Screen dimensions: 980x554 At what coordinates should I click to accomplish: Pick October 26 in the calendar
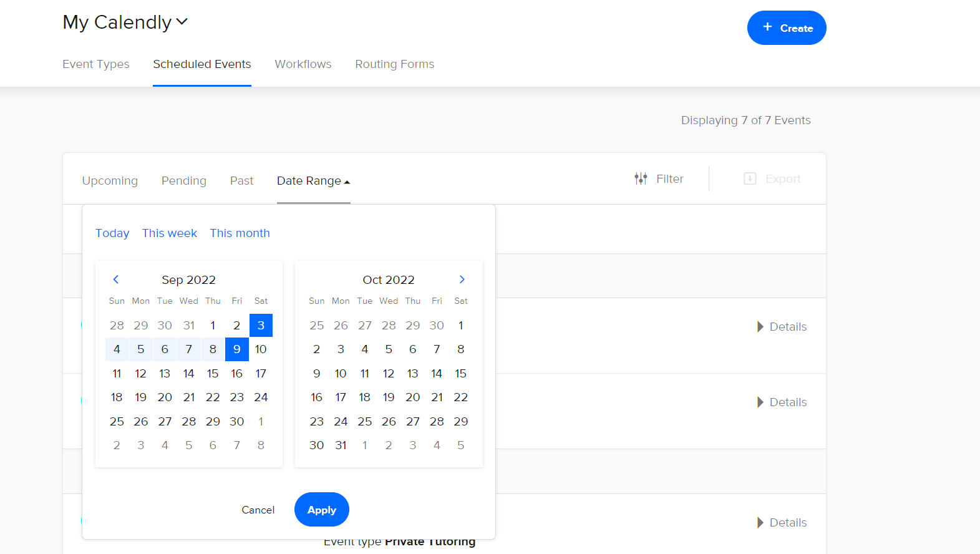389,422
